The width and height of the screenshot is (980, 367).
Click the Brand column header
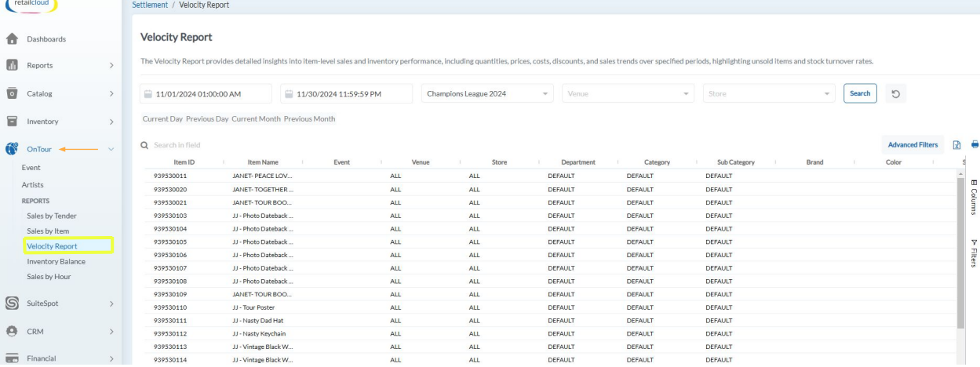coord(814,162)
